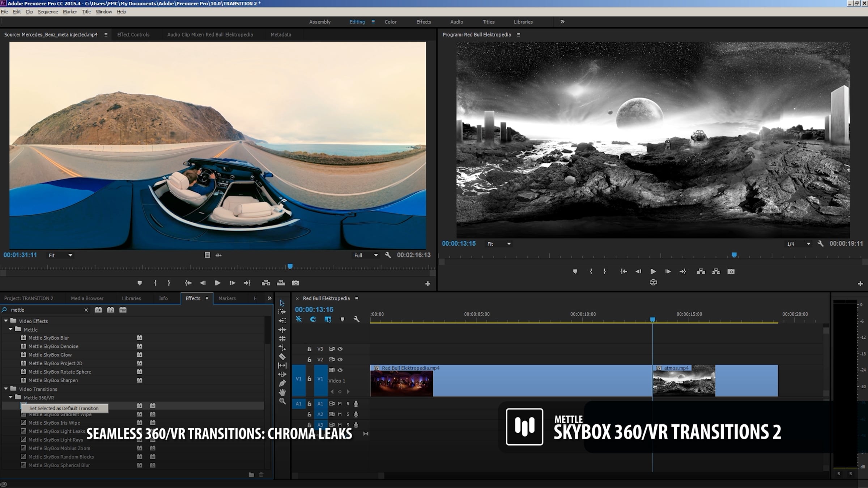868x488 pixels.
Task: Mute audio track A2
Action: [340, 414]
